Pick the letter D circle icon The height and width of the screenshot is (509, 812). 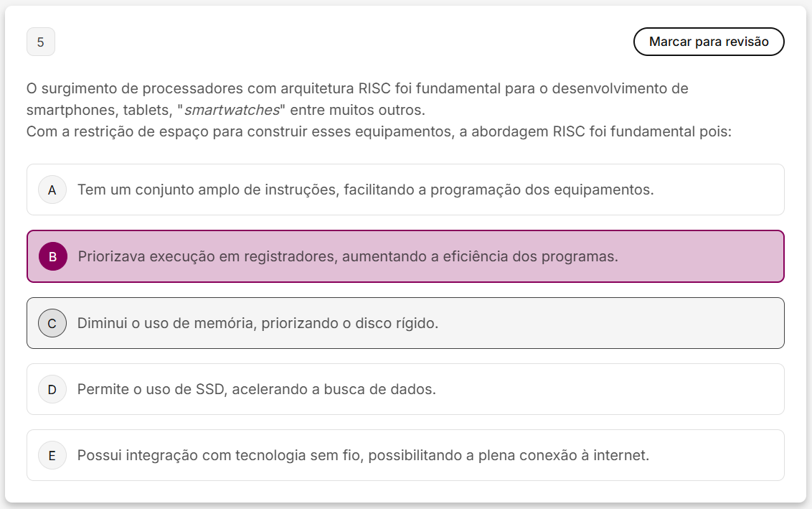click(52, 390)
